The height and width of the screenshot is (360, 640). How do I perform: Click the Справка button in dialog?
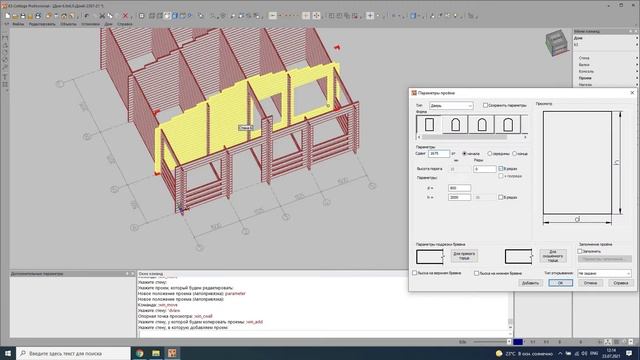620,283
